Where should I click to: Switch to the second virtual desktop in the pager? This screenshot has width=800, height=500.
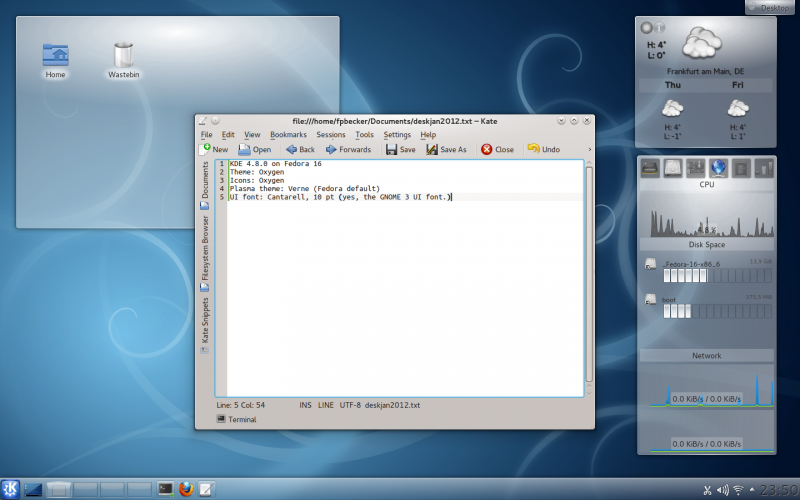85,490
